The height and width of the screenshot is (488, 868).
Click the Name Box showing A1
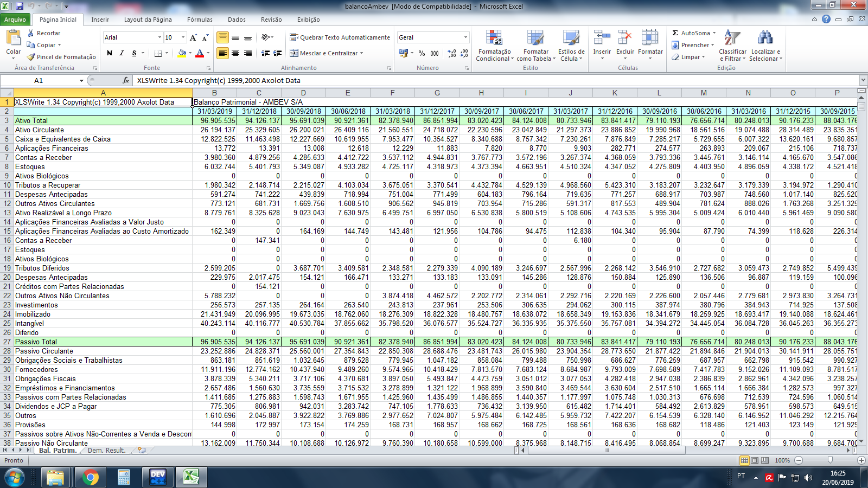[x=39, y=80]
